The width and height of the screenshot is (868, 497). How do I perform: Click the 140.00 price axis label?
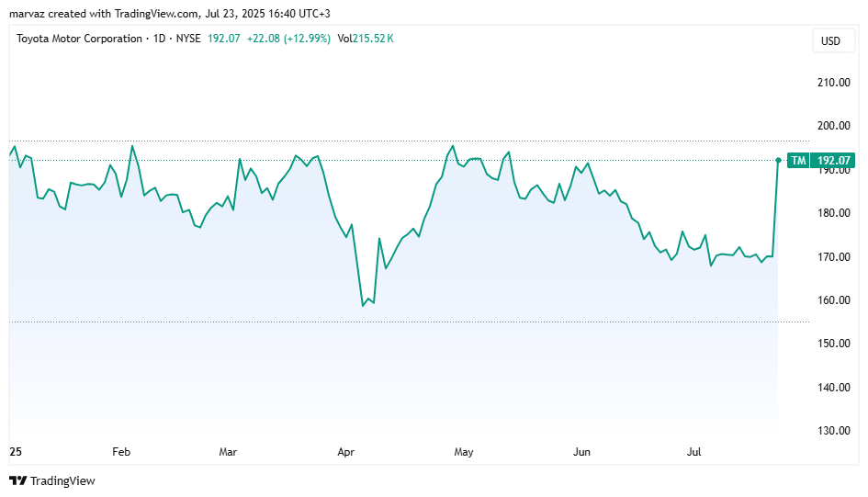click(x=834, y=388)
